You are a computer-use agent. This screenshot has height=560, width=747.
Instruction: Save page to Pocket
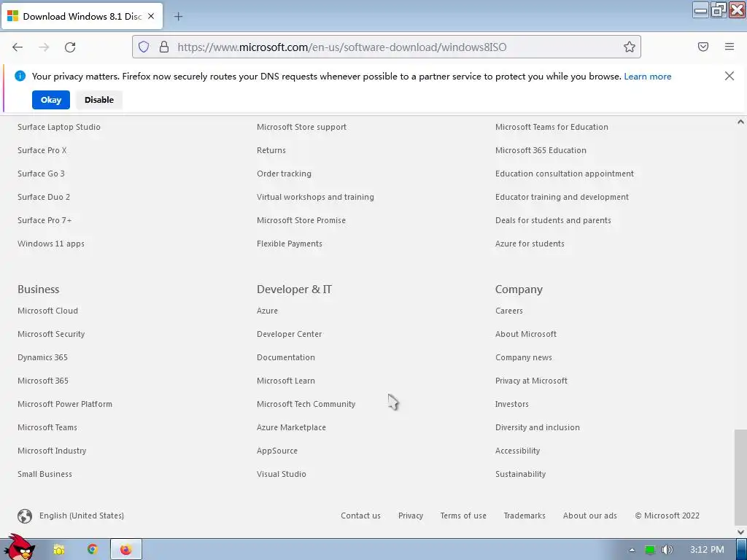[703, 47]
